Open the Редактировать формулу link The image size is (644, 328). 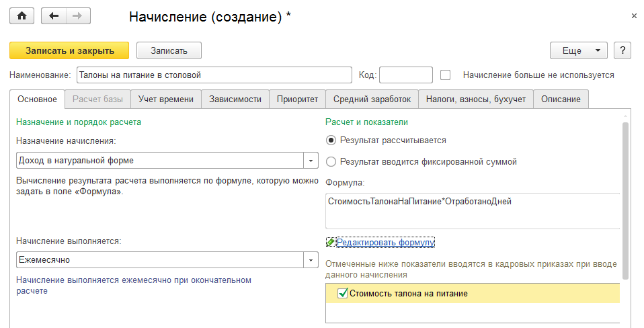click(386, 242)
